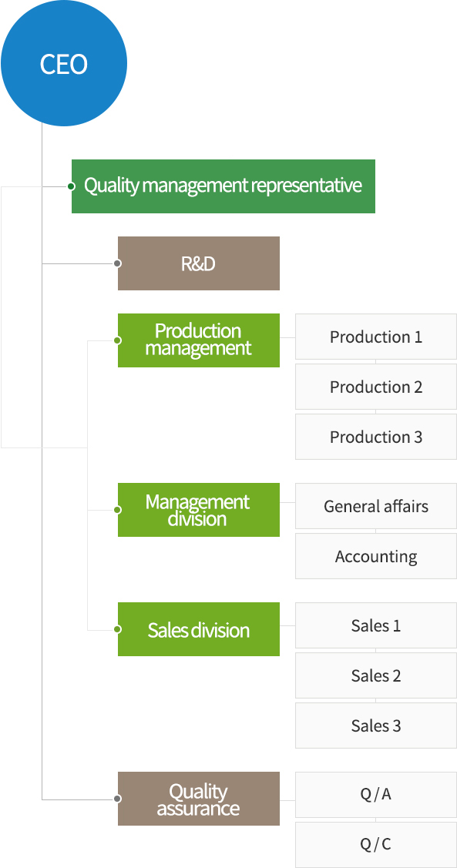This screenshot has width=457, height=868.
Task: Click the Management division node
Action: [198, 510]
